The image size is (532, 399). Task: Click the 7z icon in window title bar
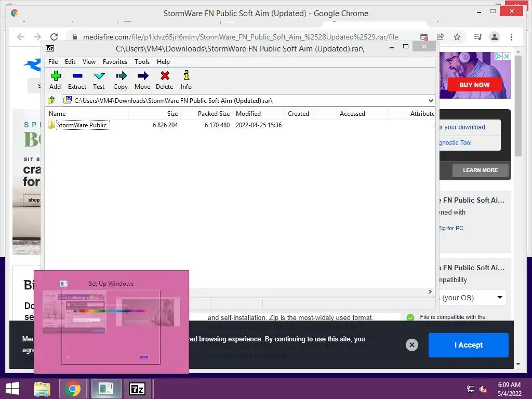click(50, 48)
